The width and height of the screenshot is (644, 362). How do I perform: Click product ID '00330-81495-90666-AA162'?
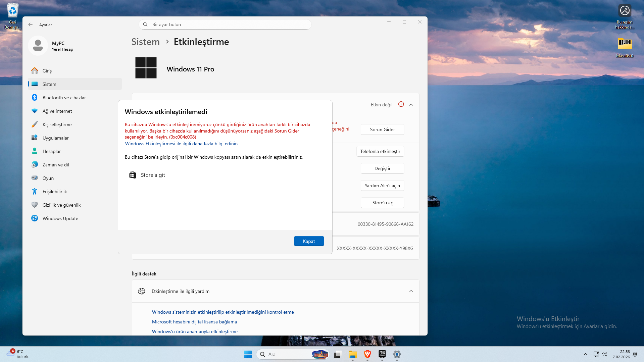pyautogui.click(x=385, y=224)
